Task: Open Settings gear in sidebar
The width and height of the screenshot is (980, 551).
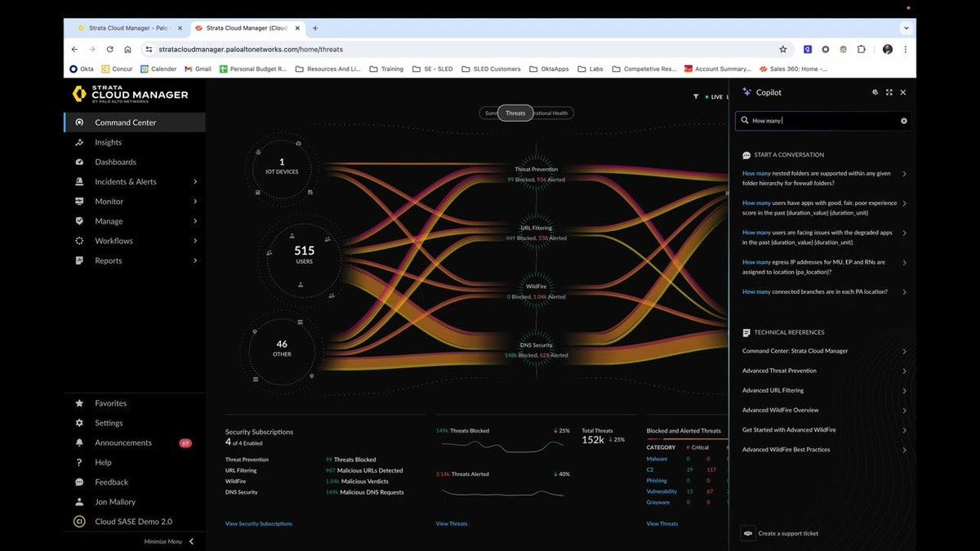Action: (79, 423)
